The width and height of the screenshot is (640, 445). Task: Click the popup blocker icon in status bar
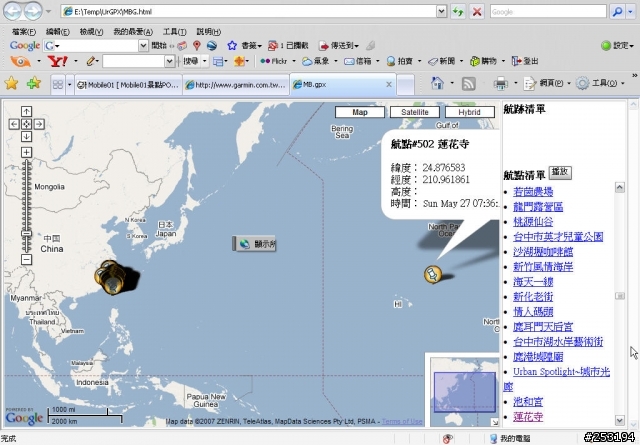(x=448, y=438)
